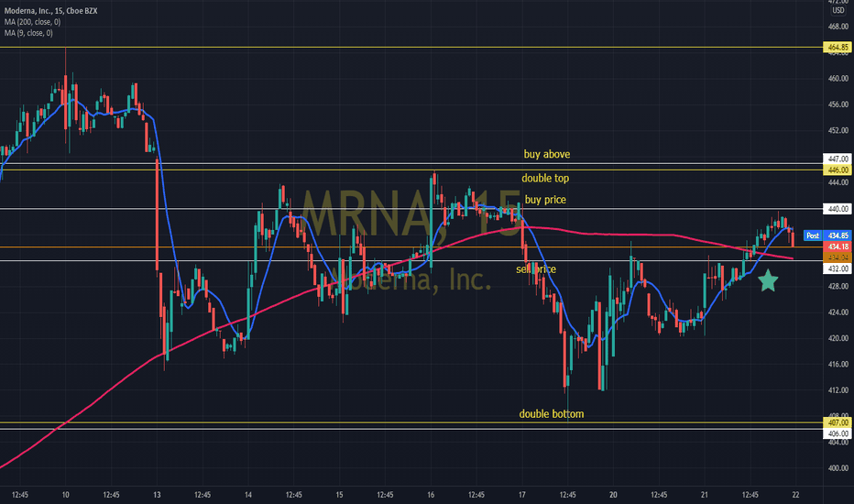The height and width of the screenshot is (504, 854).
Task: Select the white 432.00 price line label
Action: click(838, 268)
